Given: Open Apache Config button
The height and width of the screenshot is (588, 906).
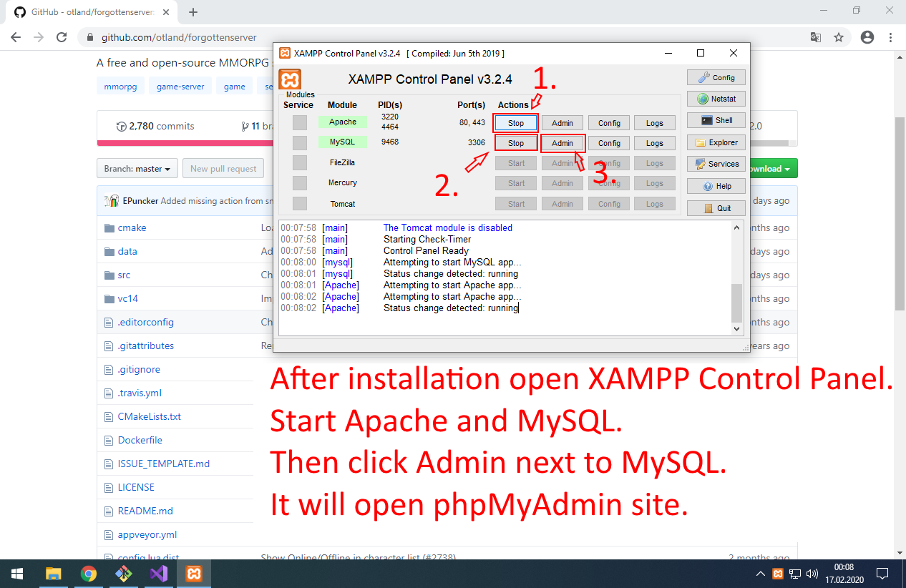Looking at the screenshot, I should pos(609,123).
